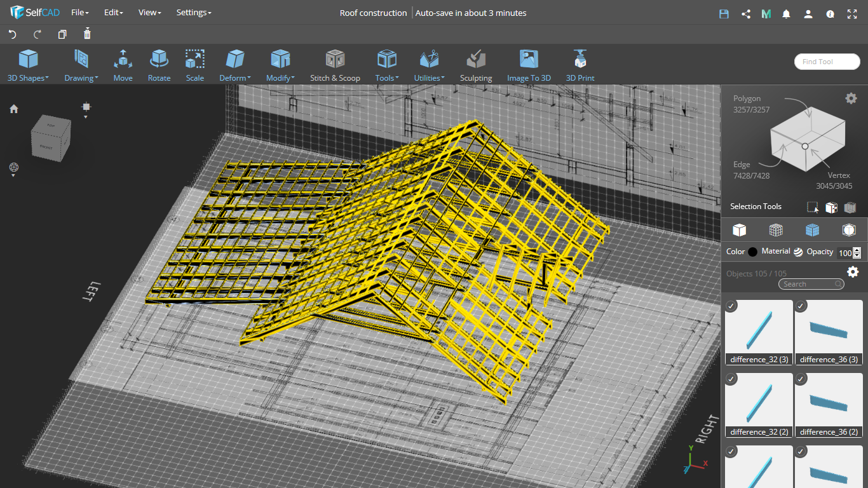Click the Copy object icon
868x488 pixels.
pos(62,34)
